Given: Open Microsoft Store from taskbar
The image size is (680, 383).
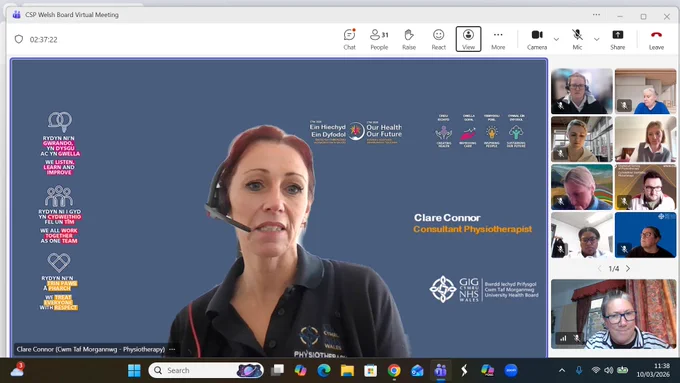Looking at the screenshot, I should tap(370, 370).
